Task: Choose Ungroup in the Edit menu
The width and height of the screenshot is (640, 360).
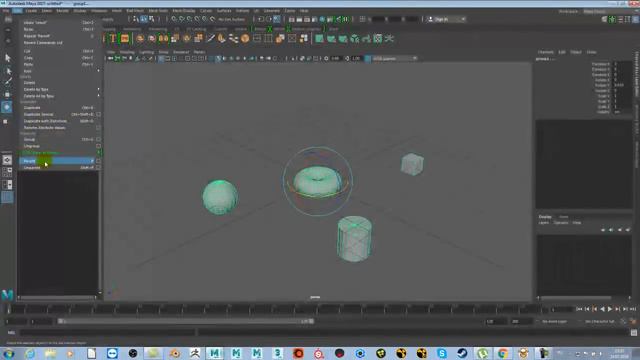Action: tap(31, 146)
